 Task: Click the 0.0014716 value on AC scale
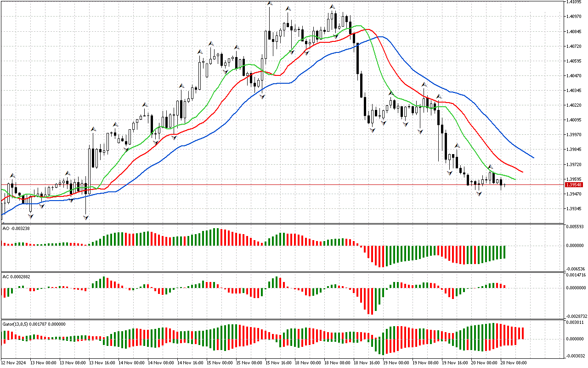[x=577, y=275]
